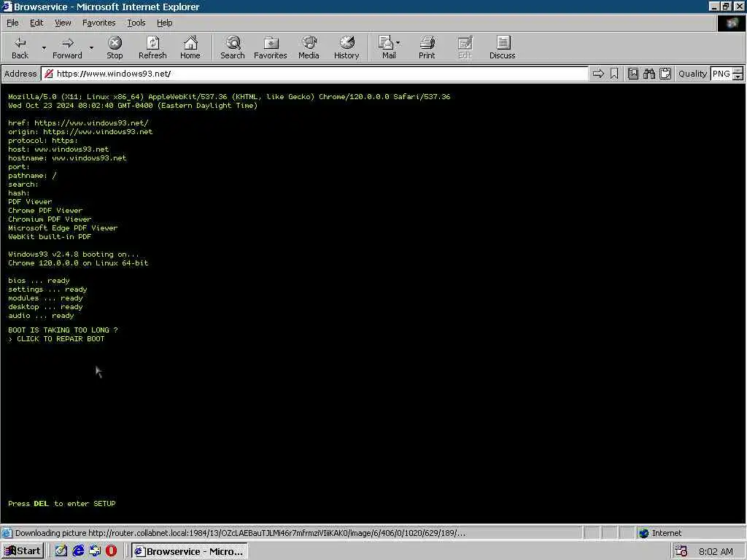Open the bookmarks book icon

tap(633, 74)
